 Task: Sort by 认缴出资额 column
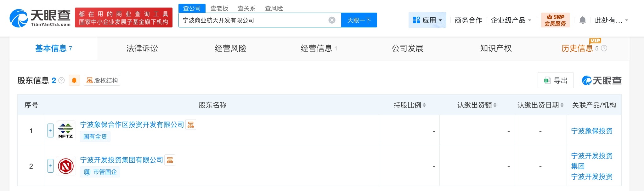pyautogui.click(x=477, y=105)
